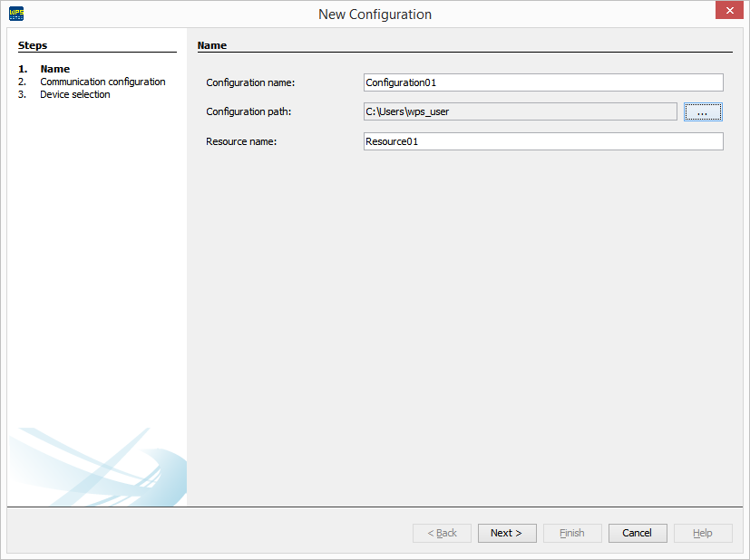
Task: Open the browse dialog for Configuration path
Action: [703, 111]
